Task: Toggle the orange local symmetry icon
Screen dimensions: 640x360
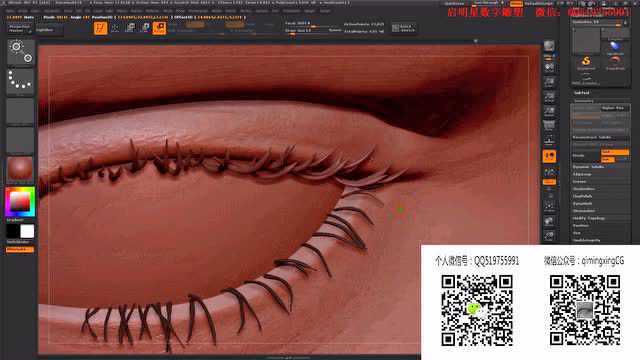Action: point(549,156)
